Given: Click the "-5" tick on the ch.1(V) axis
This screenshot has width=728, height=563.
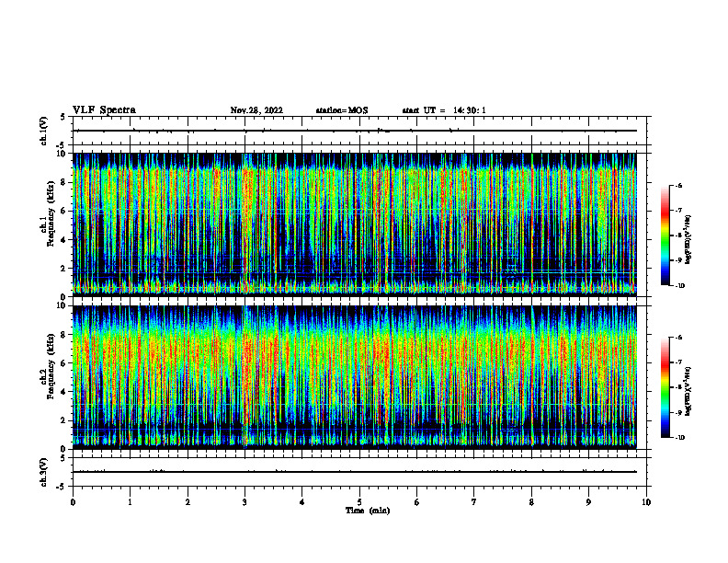Looking at the screenshot, I should 62,146.
